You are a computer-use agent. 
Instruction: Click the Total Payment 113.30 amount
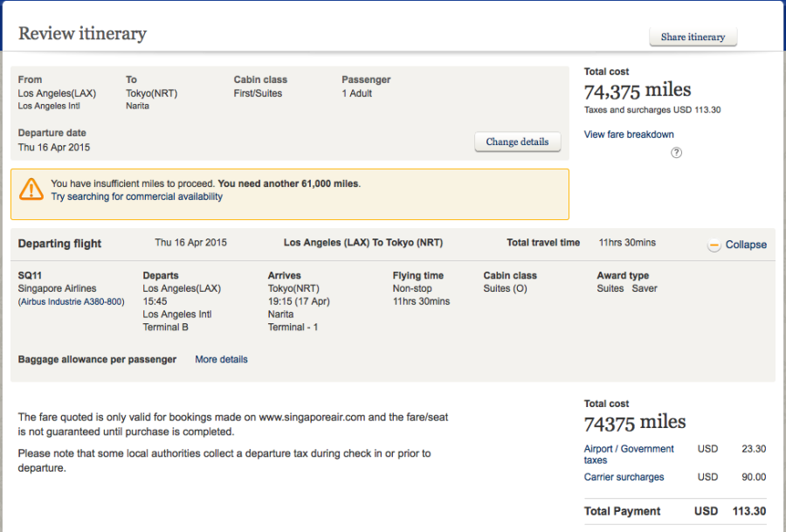748,511
